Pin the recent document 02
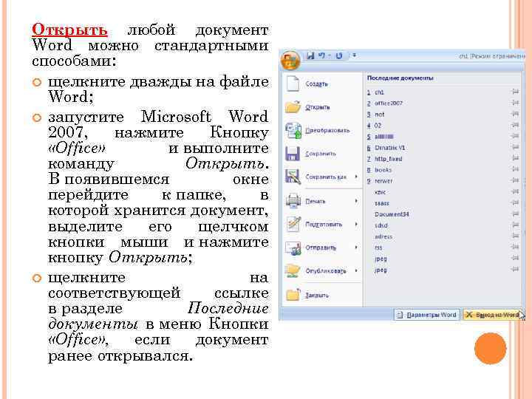 (515, 125)
